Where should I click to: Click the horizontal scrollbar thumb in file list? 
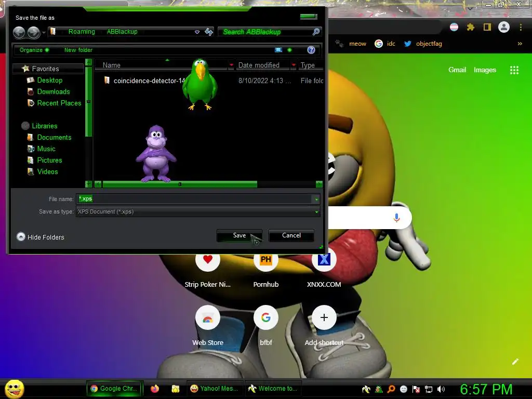[x=180, y=184]
